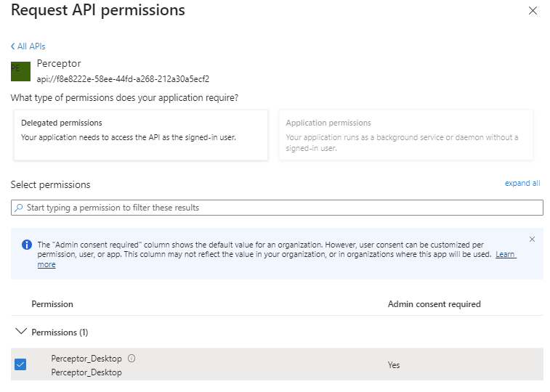Collapse the Permissions (1) group chevron

tap(21, 331)
